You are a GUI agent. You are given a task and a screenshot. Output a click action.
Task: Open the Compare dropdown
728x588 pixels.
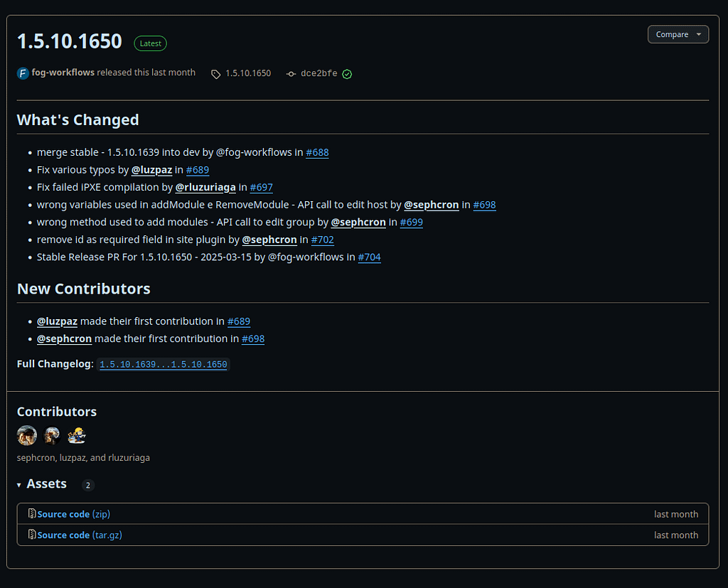point(678,34)
